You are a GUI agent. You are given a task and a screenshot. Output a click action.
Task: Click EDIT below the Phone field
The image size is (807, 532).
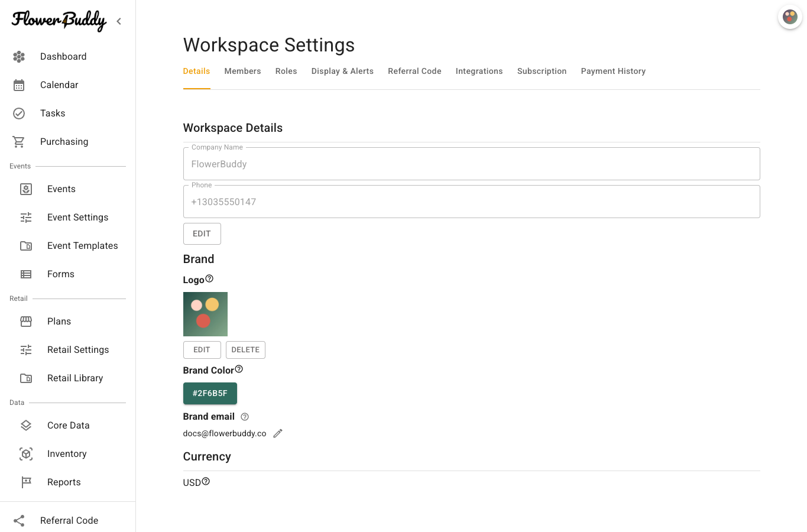(x=202, y=233)
